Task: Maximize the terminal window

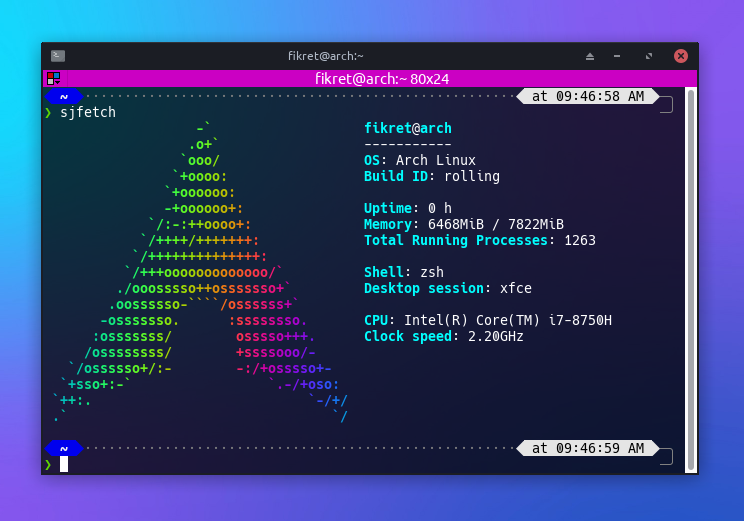Action: pyautogui.click(x=649, y=56)
